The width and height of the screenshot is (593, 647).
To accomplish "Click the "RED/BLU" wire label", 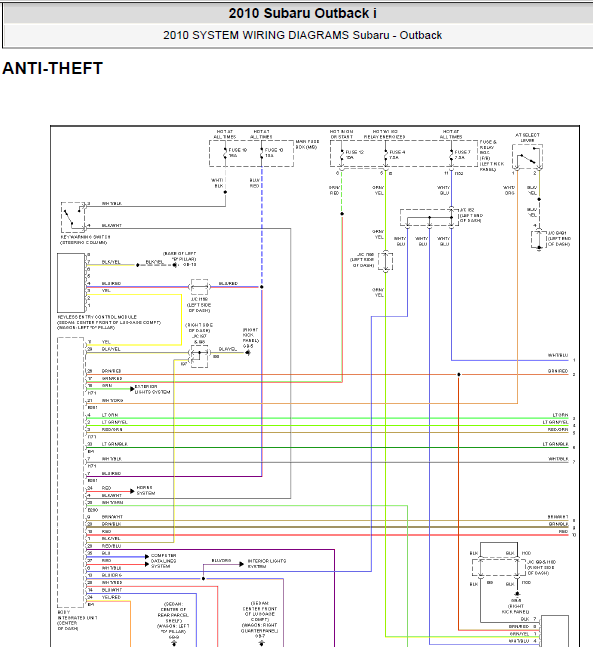I will pyautogui.click(x=111, y=546).
